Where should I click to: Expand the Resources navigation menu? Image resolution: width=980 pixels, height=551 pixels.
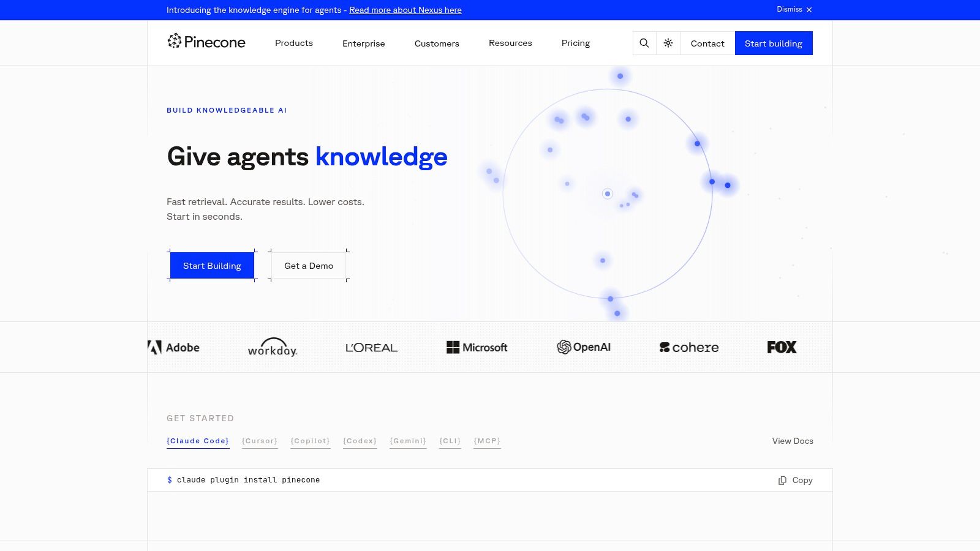click(x=510, y=43)
